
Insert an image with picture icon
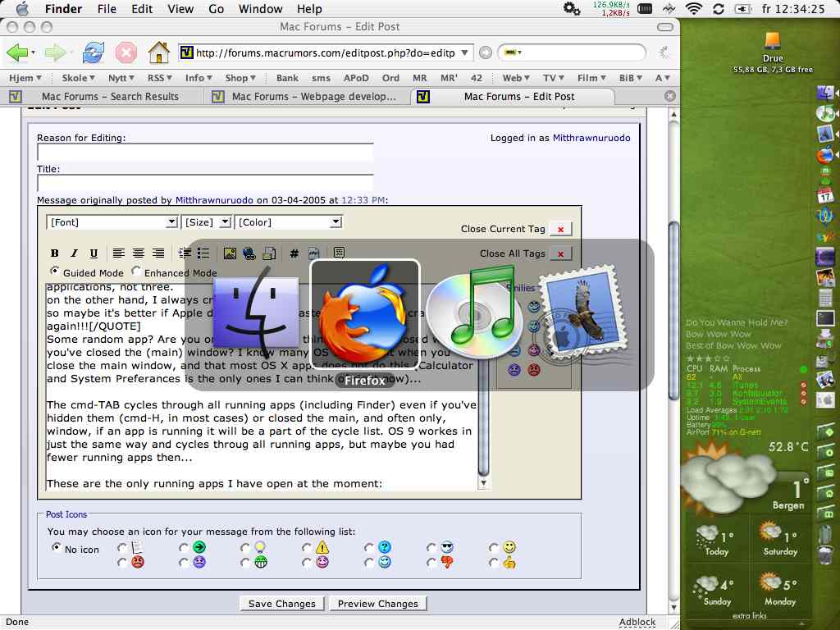[x=230, y=253]
